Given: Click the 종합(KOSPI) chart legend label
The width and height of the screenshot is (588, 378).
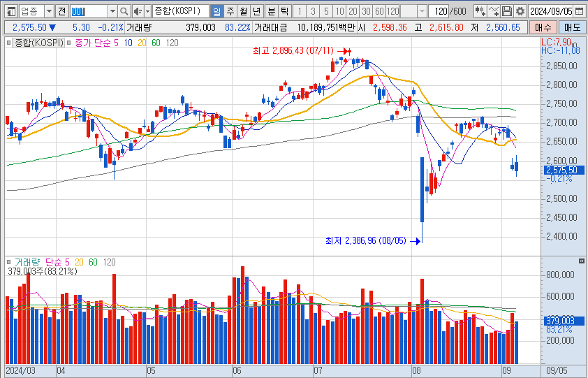Looking at the screenshot, I should point(38,43).
